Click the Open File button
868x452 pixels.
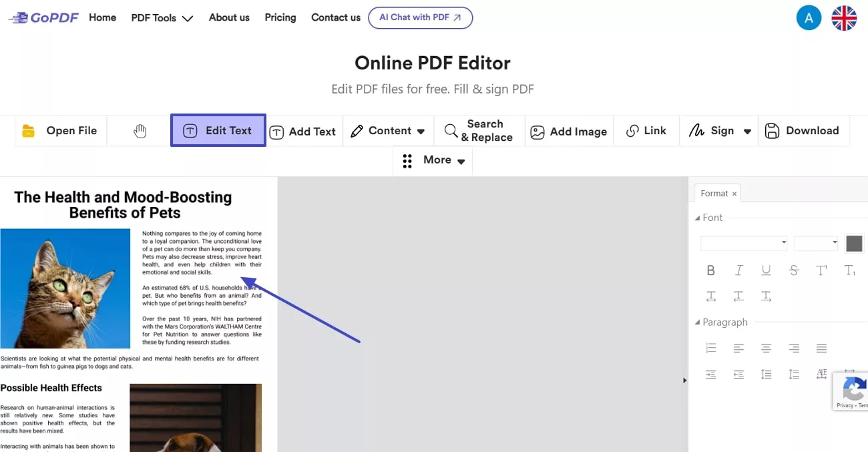point(61,130)
